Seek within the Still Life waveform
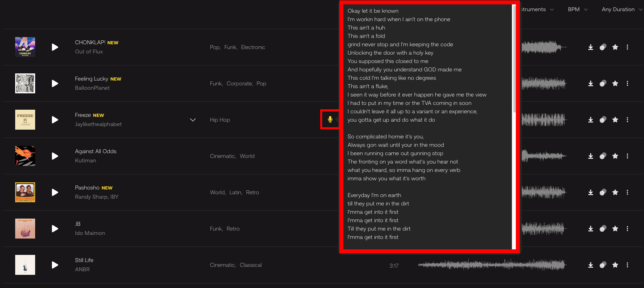644x288 pixels. pyautogui.click(x=492, y=264)
